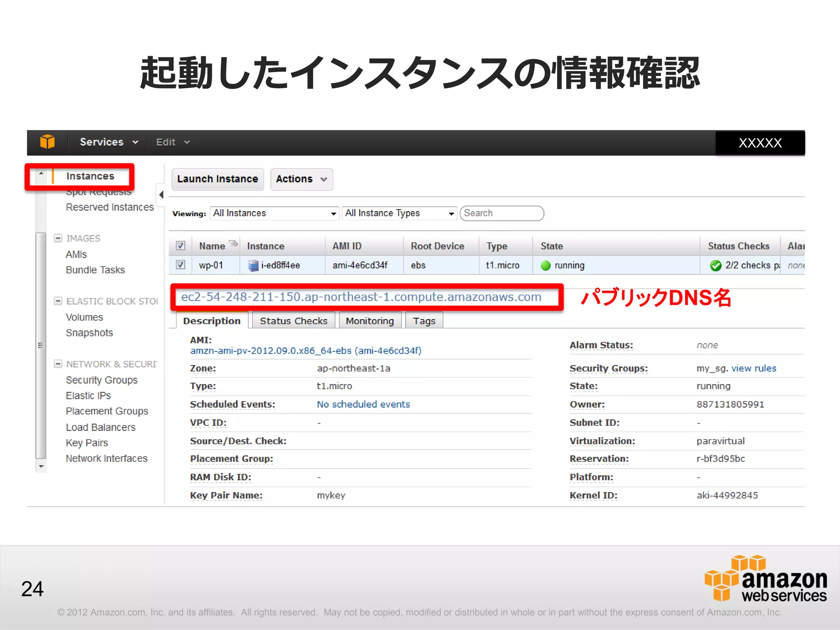
Task: Open Snapshots in the sidebar
Action: (89, 333)
